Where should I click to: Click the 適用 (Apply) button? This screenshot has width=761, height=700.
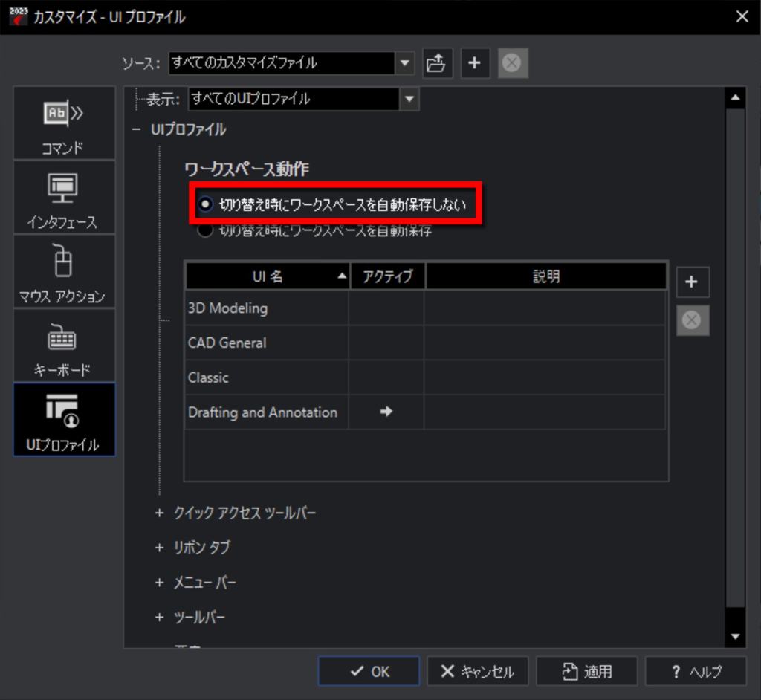coord(587,671)
